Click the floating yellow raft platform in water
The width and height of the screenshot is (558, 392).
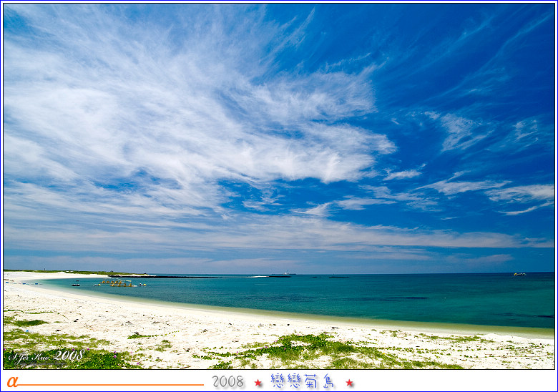[x=115, y=283]
